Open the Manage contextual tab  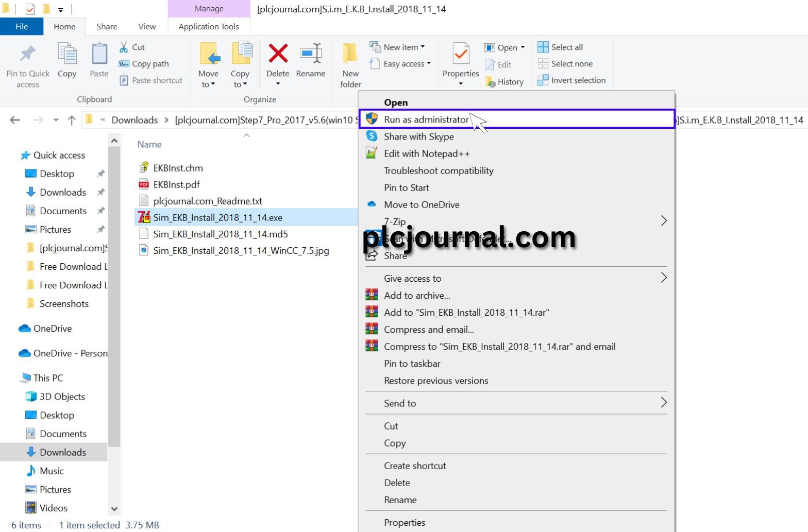pos(209,9)
